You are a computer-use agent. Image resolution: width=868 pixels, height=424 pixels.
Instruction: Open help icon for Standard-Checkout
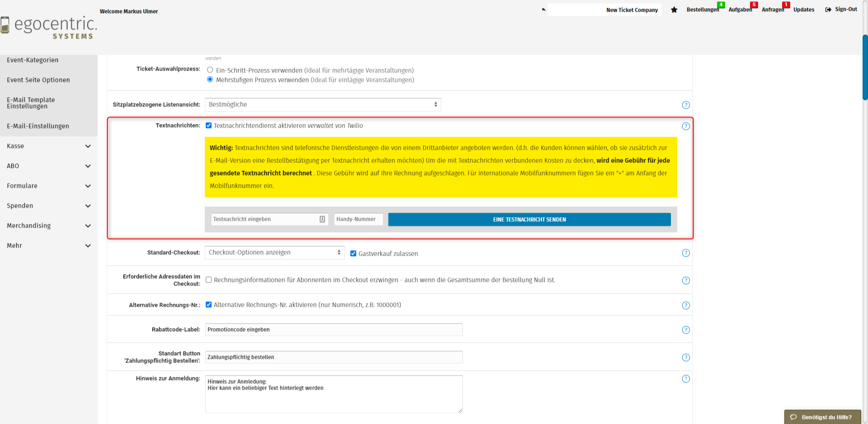686,253
